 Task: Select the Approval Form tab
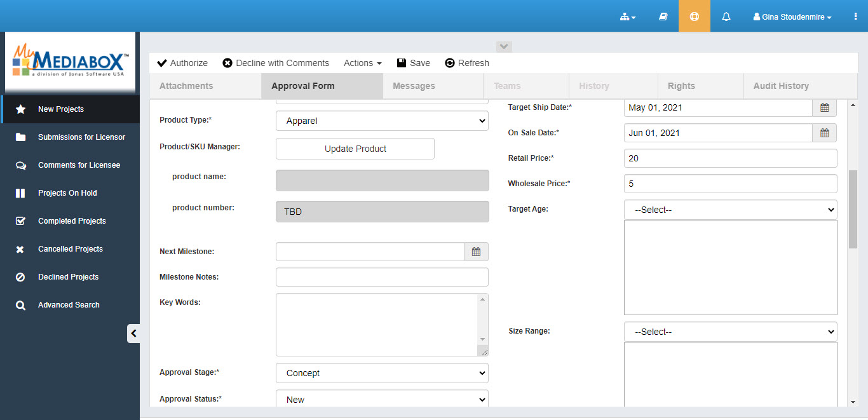tap(322, 86)
